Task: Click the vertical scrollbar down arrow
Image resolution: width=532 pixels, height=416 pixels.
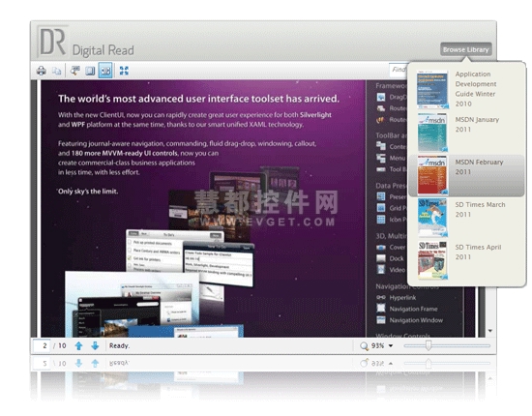Action: coord(490,331)
